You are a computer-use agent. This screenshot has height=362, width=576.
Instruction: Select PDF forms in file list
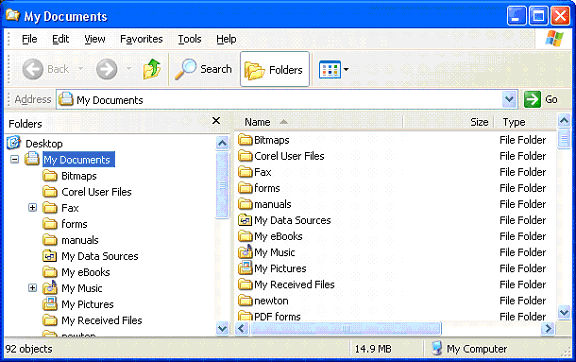[277, 316]
